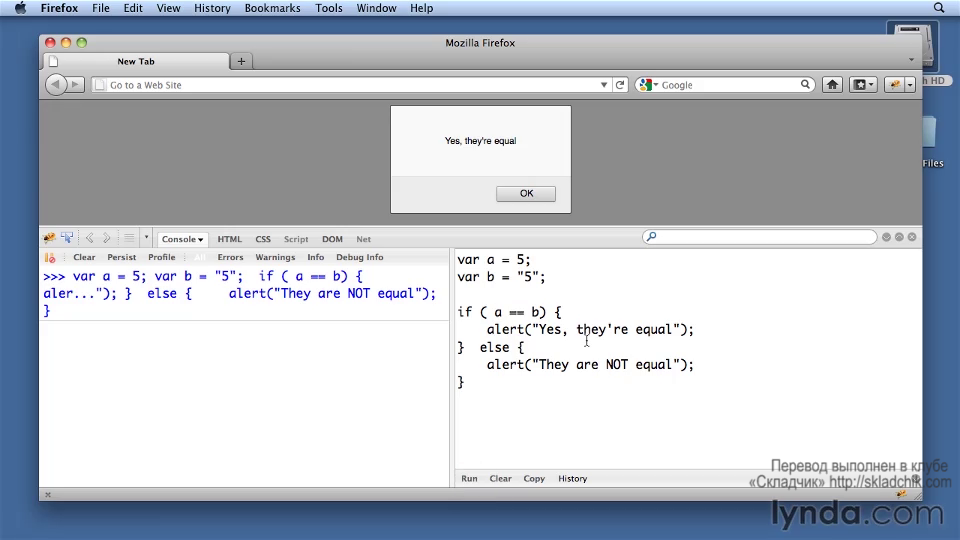Click the new tab plus button
This screenshot has width=960, height=540.
pos(241,61)
